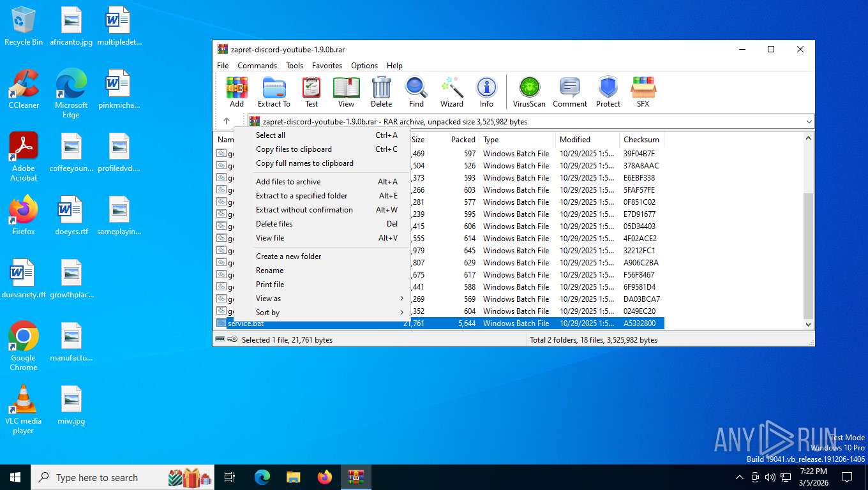The width and height of the screenshot is (868, 490).
Task: Choose Extract to a specified folder
Action: 322,196
